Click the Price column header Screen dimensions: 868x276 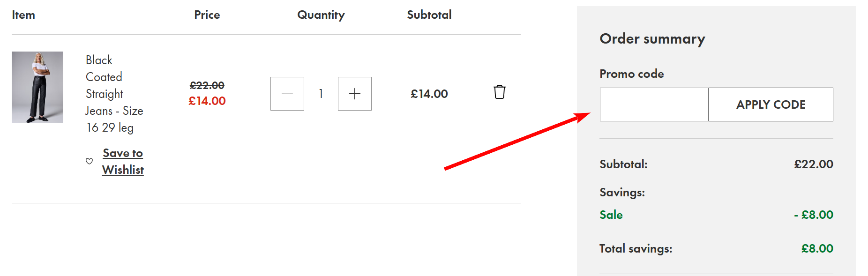click(207, 15)
